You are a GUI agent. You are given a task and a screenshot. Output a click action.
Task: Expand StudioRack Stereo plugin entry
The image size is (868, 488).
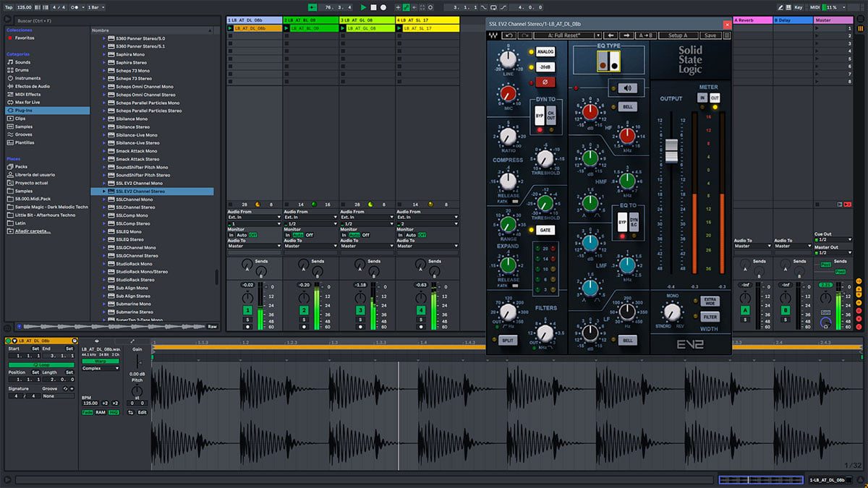click(x=103, y=280)
